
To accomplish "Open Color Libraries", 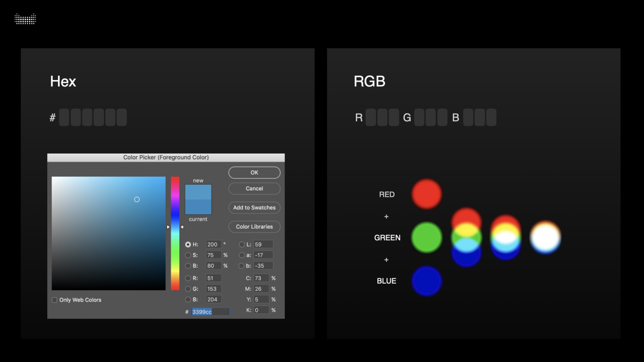I will (x=254, y=226).
